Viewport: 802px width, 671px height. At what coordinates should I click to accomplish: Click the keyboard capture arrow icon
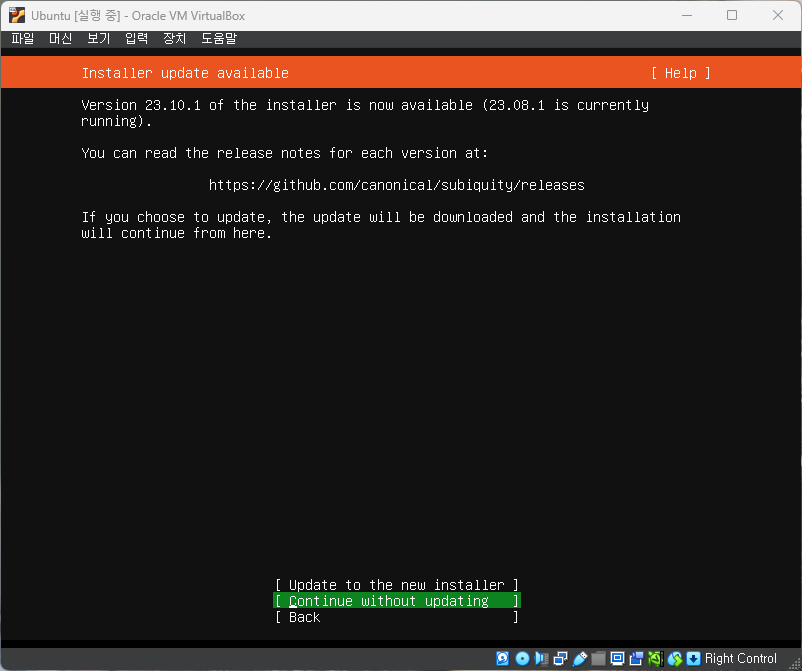point(693,659)
